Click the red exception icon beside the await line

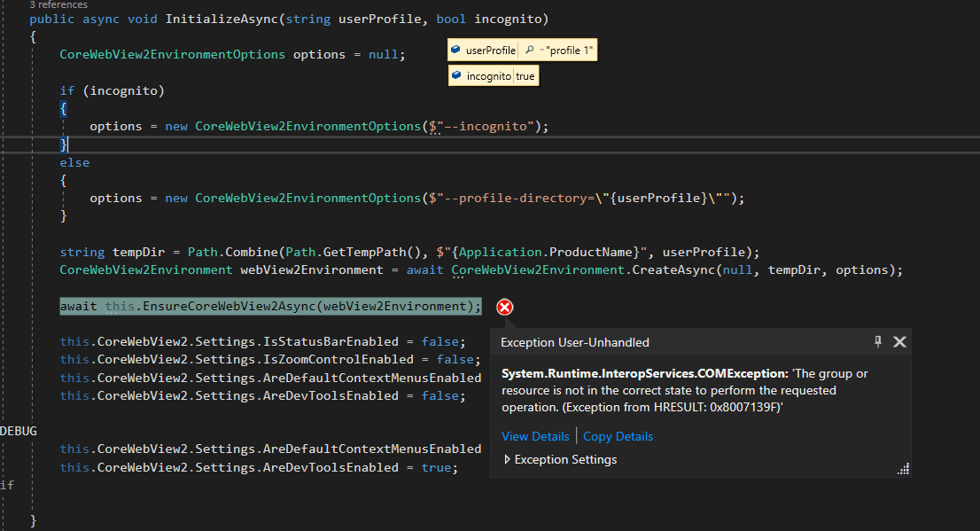504,307
